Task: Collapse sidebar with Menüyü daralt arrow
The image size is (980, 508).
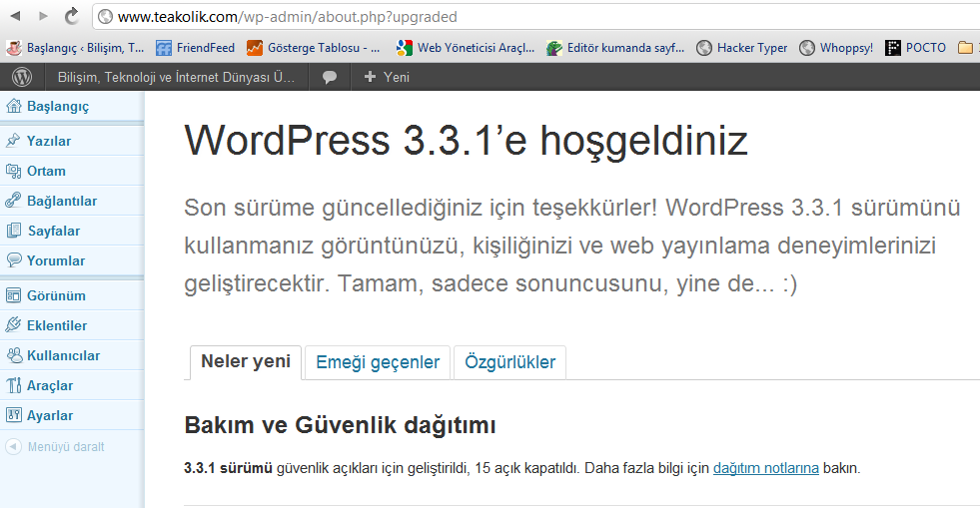Action: point(13,446)
